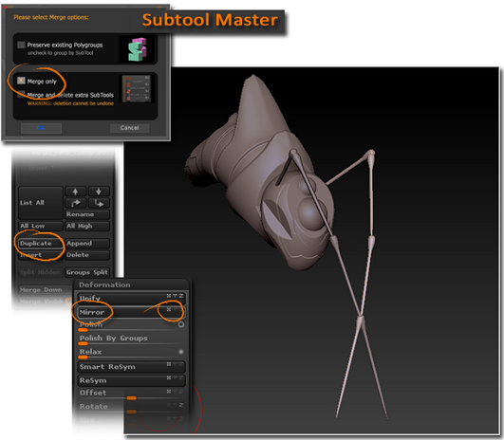Toggle the axis icons on Rotate

pyautogui.click(x=175, y=405)
